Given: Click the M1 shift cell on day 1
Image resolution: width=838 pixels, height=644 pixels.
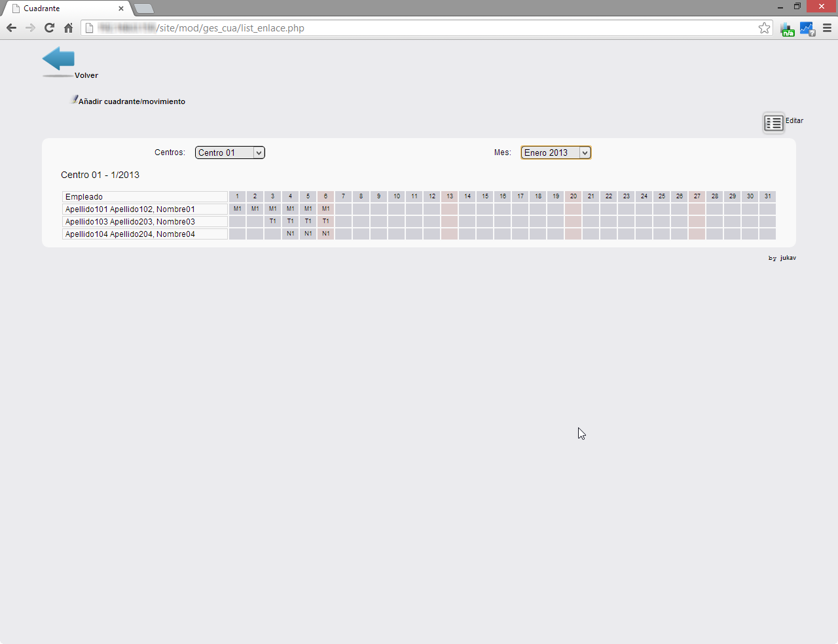Looking at the screenshot, I should pos(238,209).
